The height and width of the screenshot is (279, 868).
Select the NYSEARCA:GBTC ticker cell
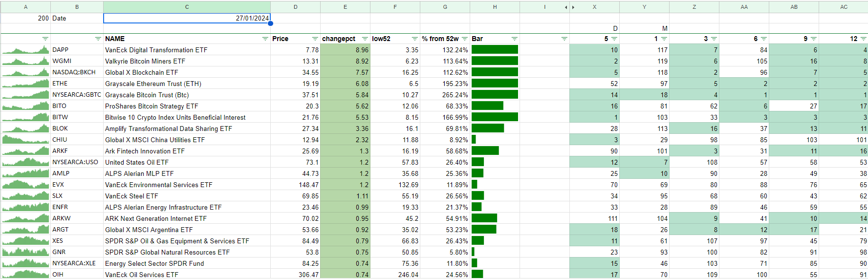77,95
